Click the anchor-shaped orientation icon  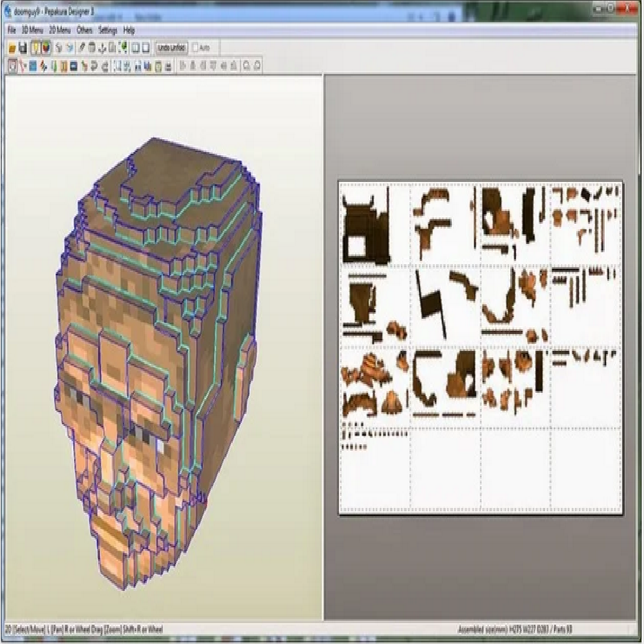pos(102,48)
